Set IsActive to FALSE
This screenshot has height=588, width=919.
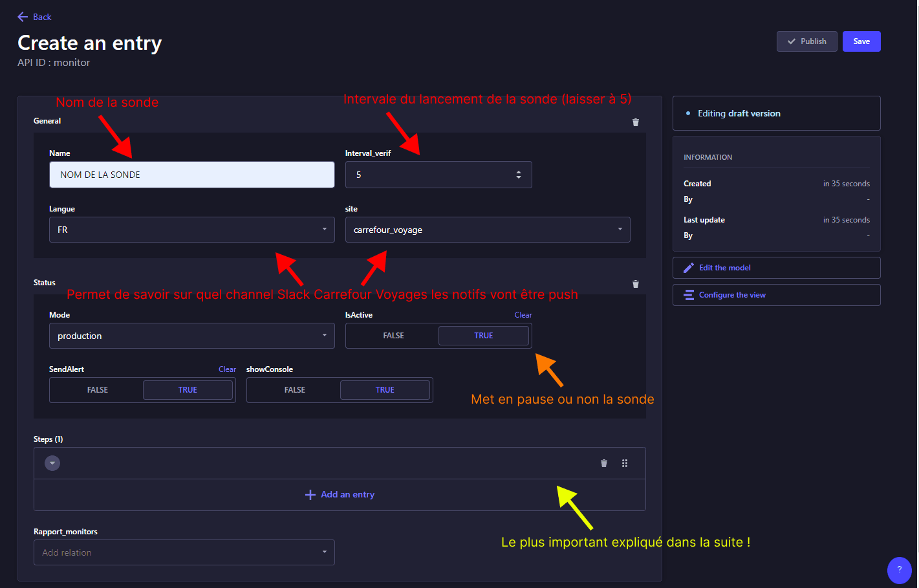click(393, 336)
